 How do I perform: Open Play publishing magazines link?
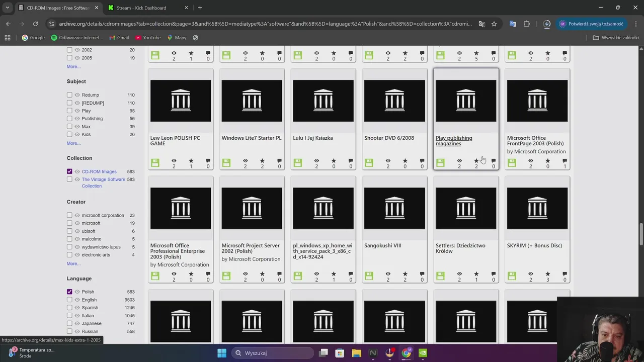(454, 140)
